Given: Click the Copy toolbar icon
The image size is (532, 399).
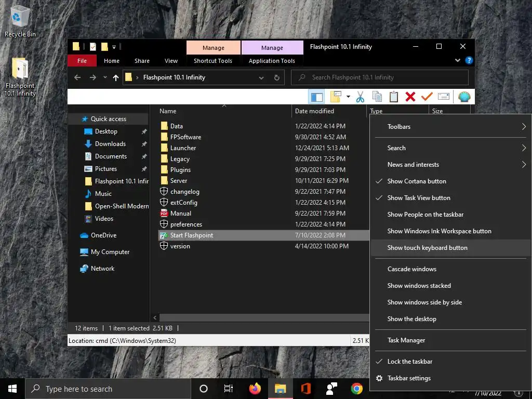Looking at the screenshot, I should (x=377, y=97).
